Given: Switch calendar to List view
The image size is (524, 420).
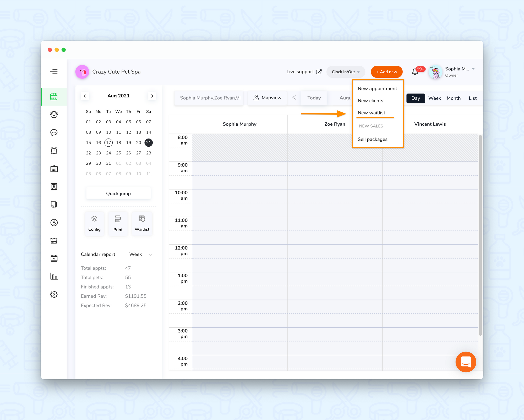Looking at the screenshot, I should (473, 98).
